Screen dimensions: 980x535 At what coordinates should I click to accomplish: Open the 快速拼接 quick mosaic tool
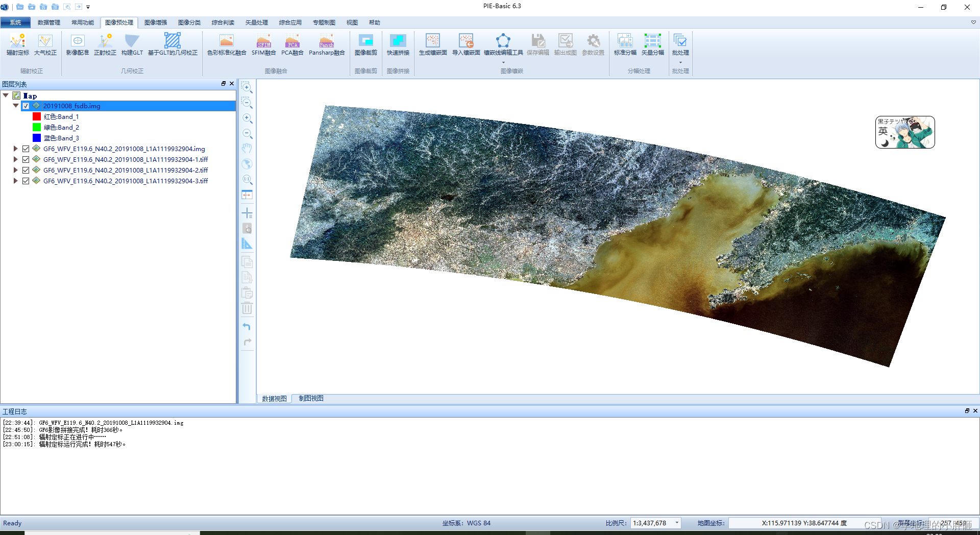pos(398,44)
